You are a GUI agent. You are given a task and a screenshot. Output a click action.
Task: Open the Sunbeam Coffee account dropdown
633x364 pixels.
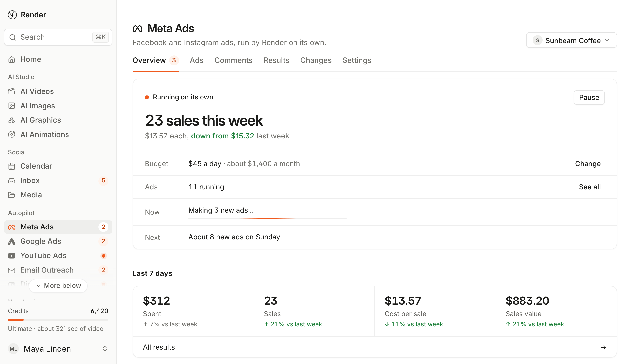571,40
